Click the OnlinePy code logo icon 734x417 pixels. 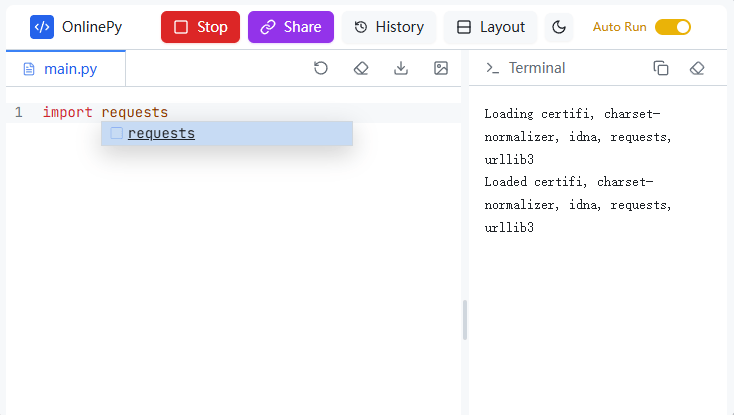(x=42, y=27)
